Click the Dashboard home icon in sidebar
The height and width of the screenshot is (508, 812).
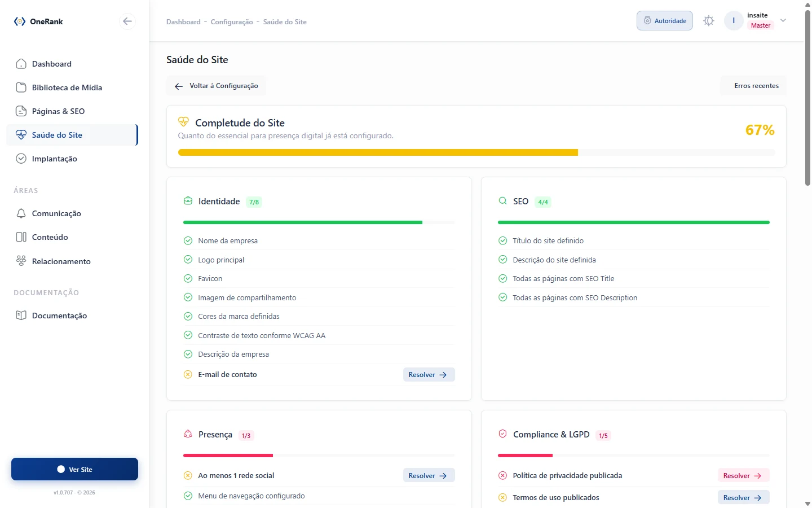coord(21,64)
